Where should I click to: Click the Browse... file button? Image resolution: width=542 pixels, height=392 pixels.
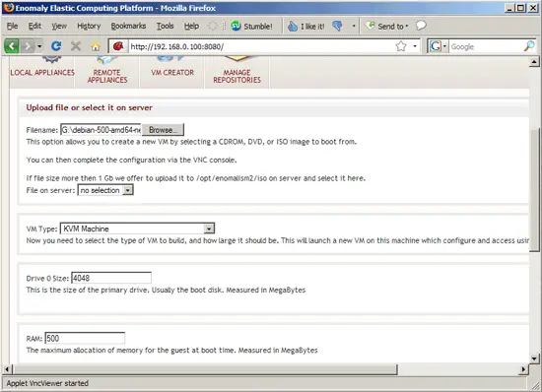pos(163,130)
